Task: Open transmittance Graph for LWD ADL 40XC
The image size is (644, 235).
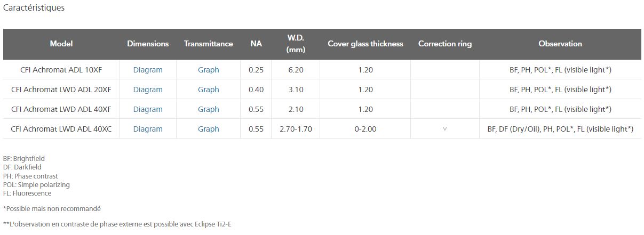Action: click(208, 129)
